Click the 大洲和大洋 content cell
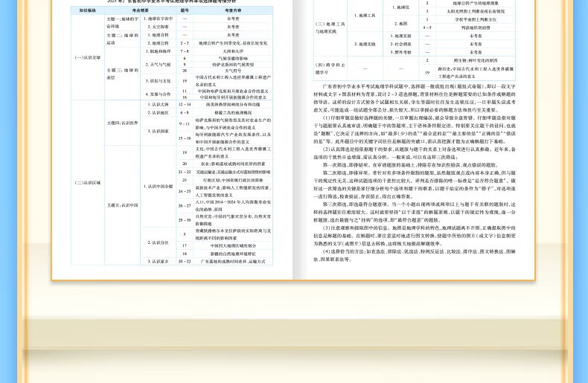Viewport: 588px width, 383px height. coord(233,51)
